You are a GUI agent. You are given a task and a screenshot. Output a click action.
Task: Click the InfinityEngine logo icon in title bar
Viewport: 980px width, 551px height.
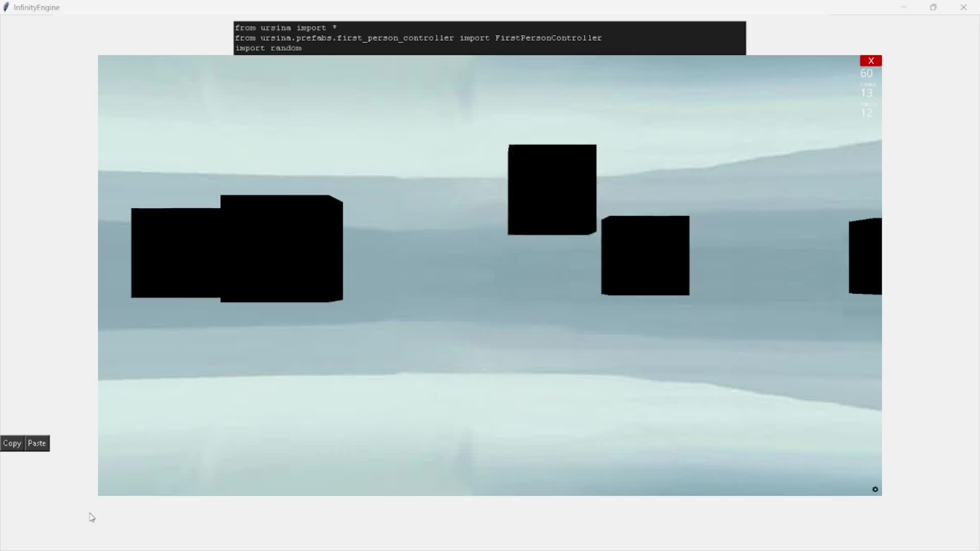pyautogui.click(x=6, y=7)
